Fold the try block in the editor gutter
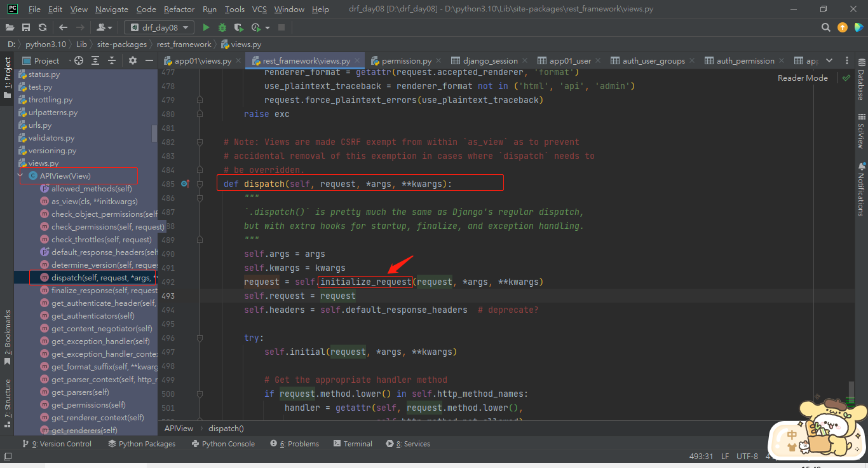The width and height of the screenshot is (868, 468). point(200,338)
